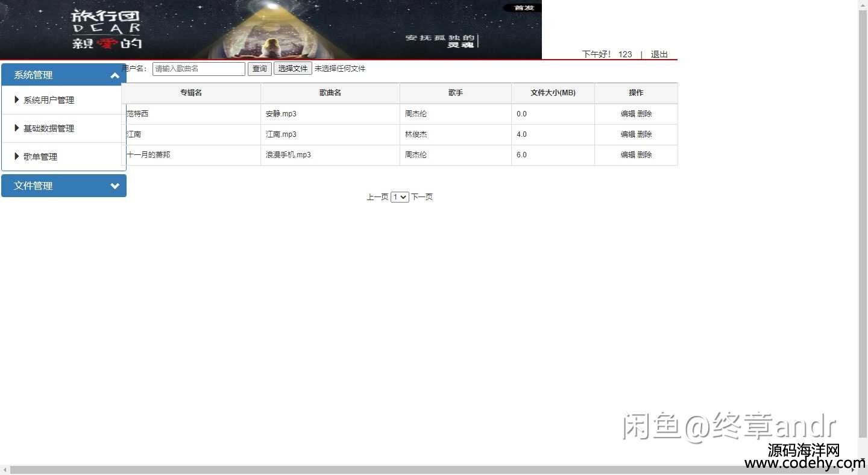Go to 上一页 previous page
The image size is (868, 475).
(377, 197)
